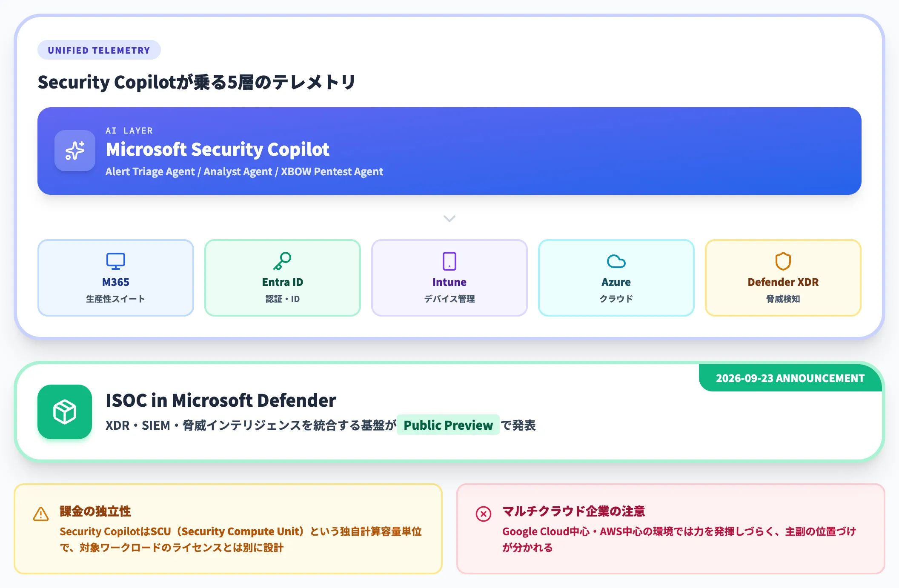Click 生産性スイート under M365
The image size is (899, 588).
[116, 299]
